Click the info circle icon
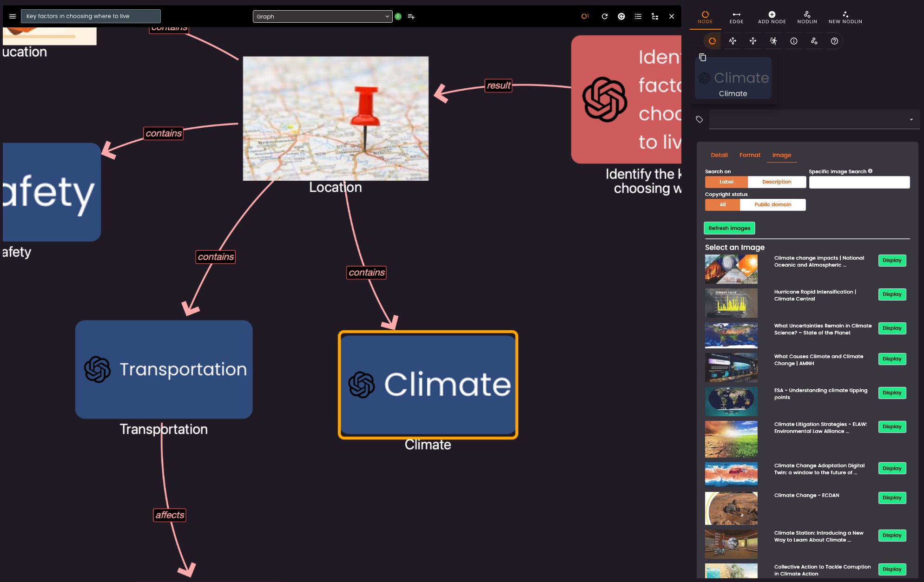924x582 pixels. coord(793,41)
